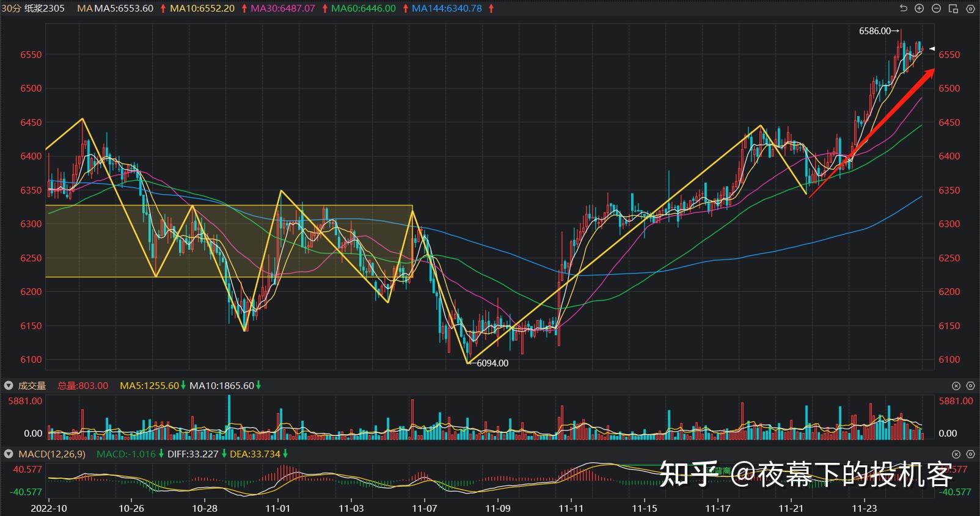This screenshot has width=980, height=516.
Task: Click date label 11-09 on axis
Action: 498,508
